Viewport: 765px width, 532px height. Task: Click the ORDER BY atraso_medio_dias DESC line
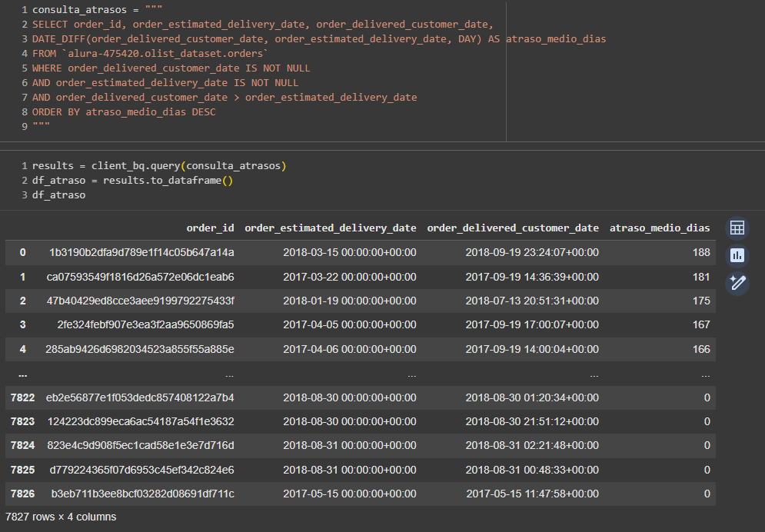tap(124, 112)
